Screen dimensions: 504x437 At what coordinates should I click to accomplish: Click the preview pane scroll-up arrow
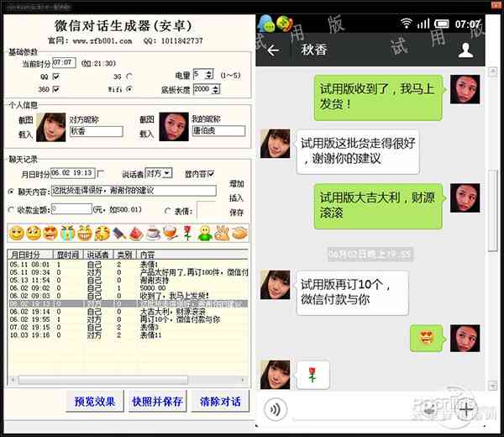493,71
